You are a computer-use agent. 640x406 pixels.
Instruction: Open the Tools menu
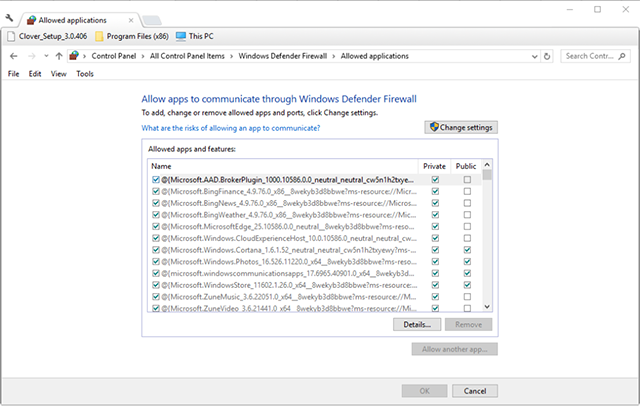point(85,74)
